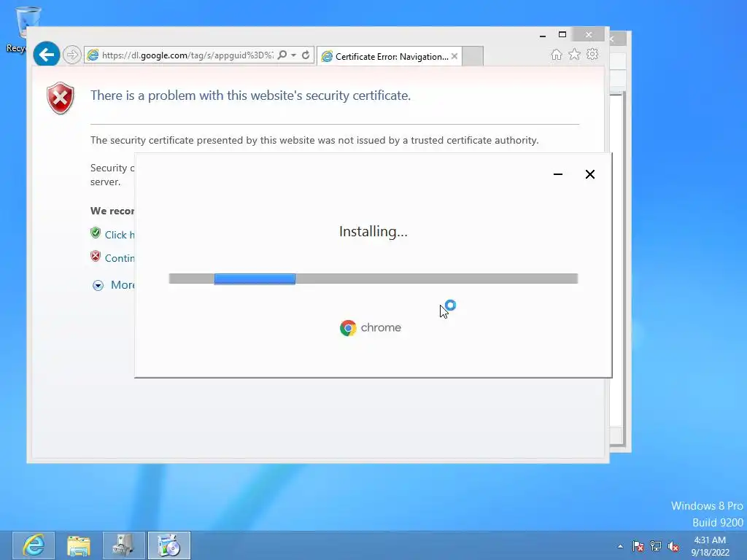Click the certificate problem heading text

point(251,96)
